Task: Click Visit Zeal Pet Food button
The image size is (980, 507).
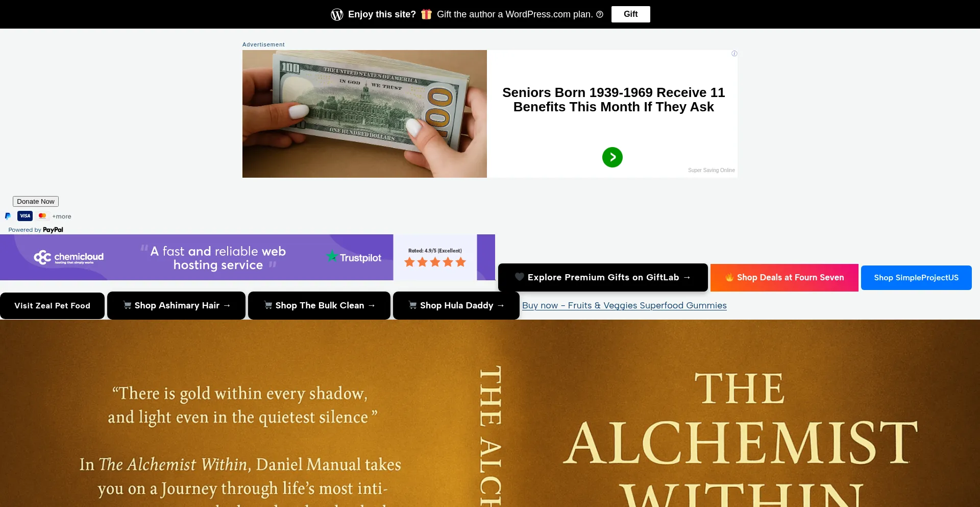Action: [x=52, y=306]
